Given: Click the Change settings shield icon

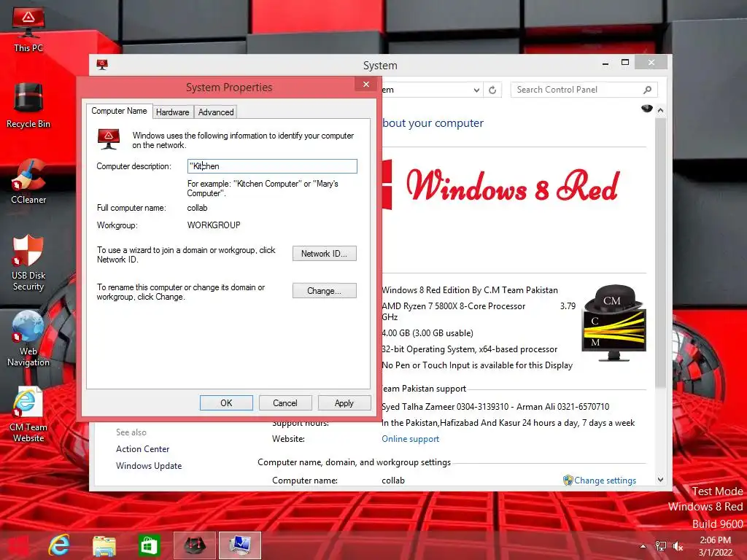Looking at the screenshot, I should (568, 480).
